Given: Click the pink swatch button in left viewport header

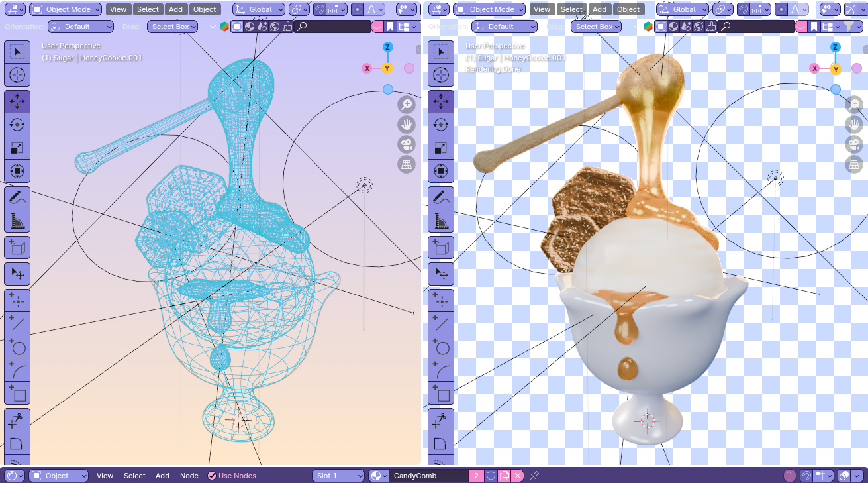Looking at the screenshot, I should click(377, 27).
